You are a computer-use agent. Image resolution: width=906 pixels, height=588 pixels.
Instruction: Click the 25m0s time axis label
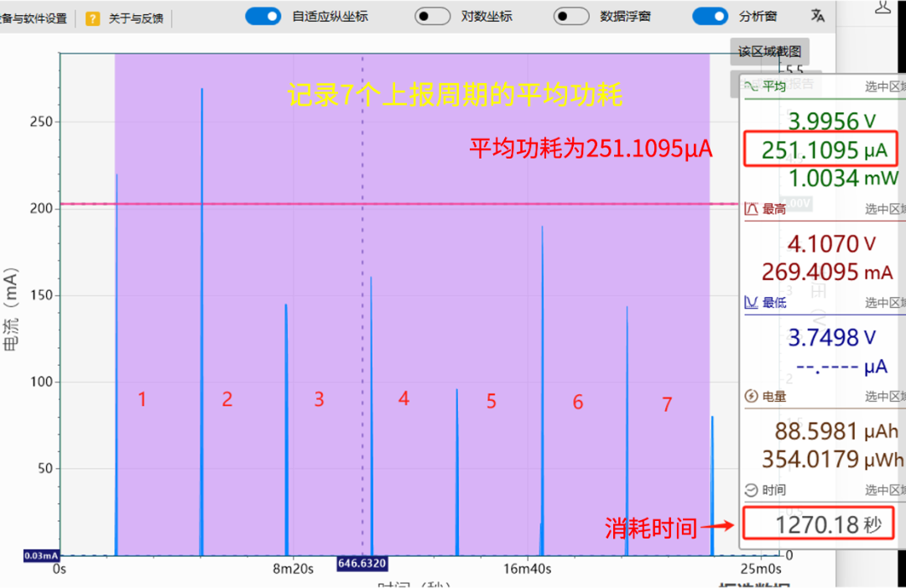pyautogui.click(x=761, y=569)
